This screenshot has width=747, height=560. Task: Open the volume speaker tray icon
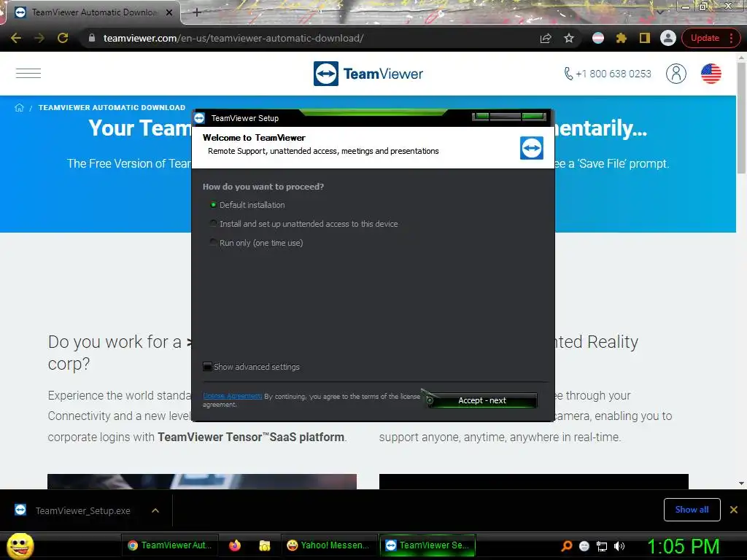tap(619, 546)
